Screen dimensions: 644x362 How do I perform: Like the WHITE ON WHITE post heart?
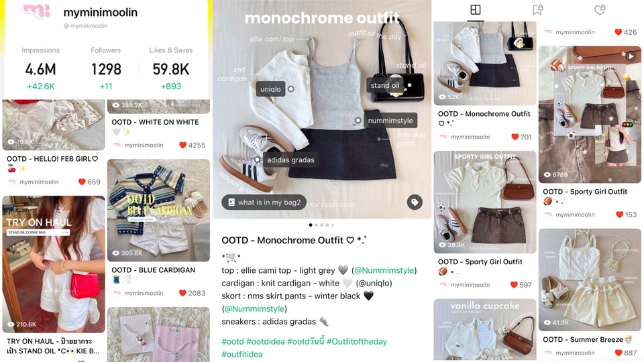tap(182, 145)
